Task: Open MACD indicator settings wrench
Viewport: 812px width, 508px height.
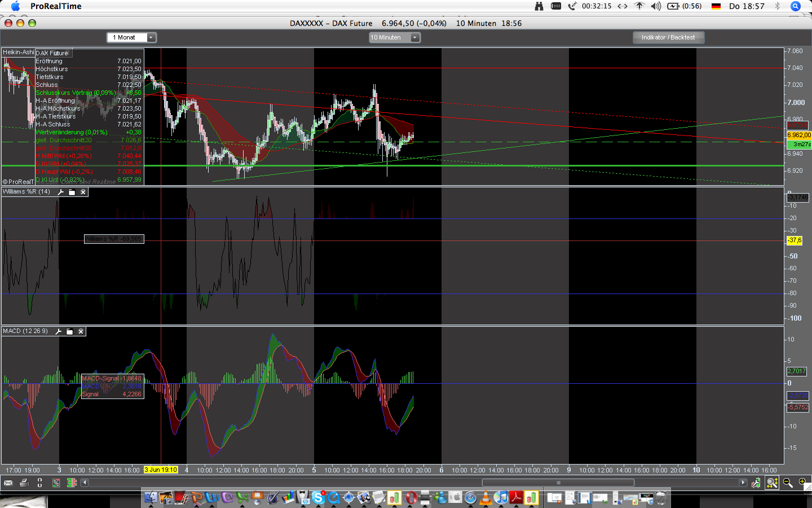Action: click(59, 331)
